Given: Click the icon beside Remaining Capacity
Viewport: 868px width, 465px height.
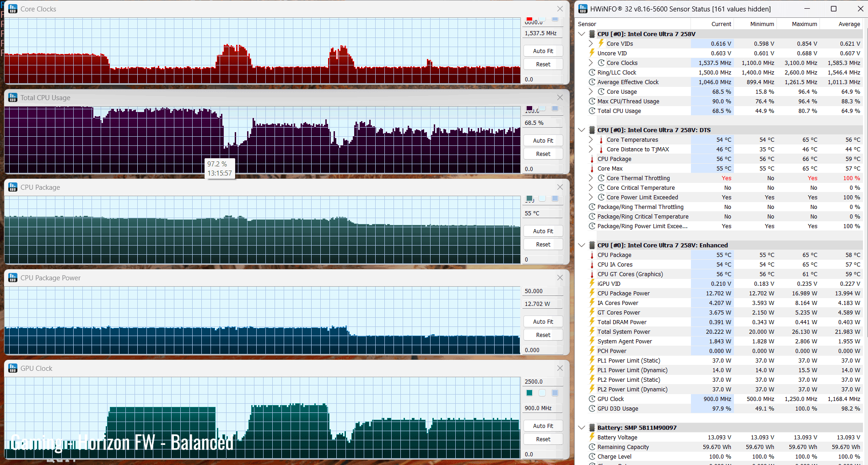Looking at the screenshot, I should tap(592, 447).
